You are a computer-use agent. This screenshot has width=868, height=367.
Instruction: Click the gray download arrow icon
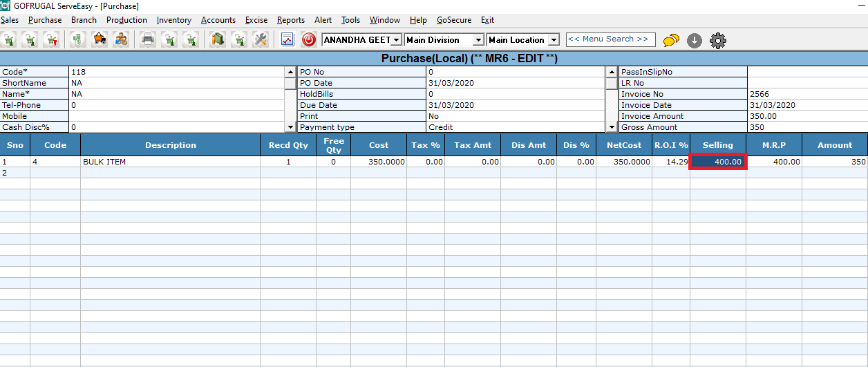pyautogui.click(x=695, y=41)
